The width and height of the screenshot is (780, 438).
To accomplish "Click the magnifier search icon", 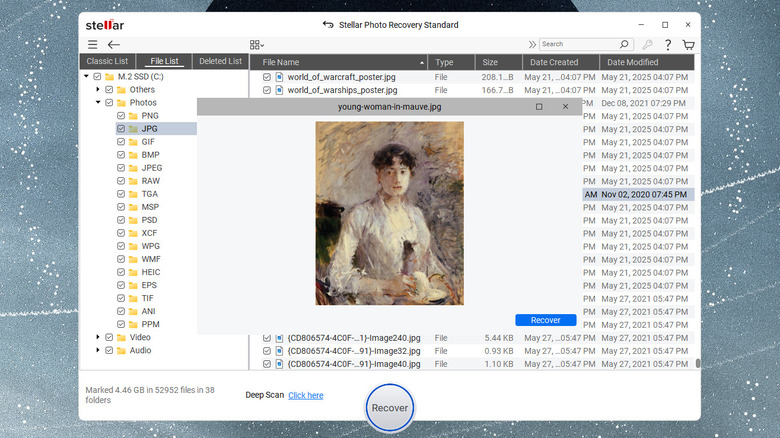I will pyautogui.click(x=624, y=44).
